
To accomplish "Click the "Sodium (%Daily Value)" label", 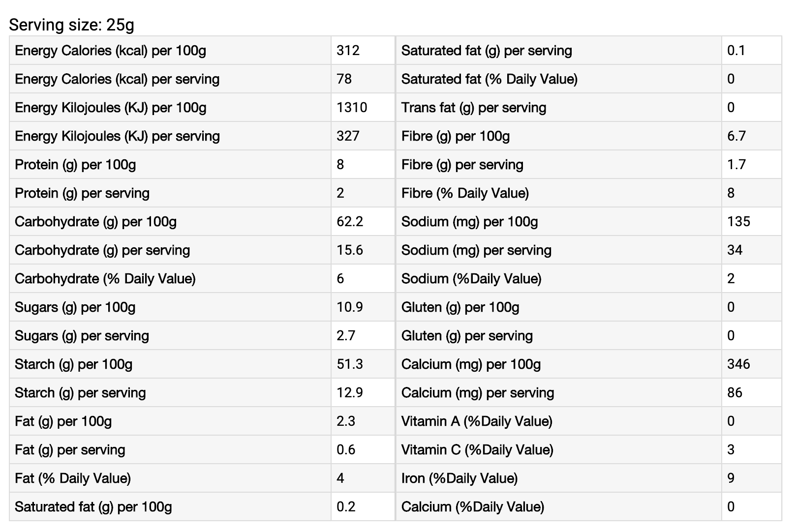I will 471,278.
